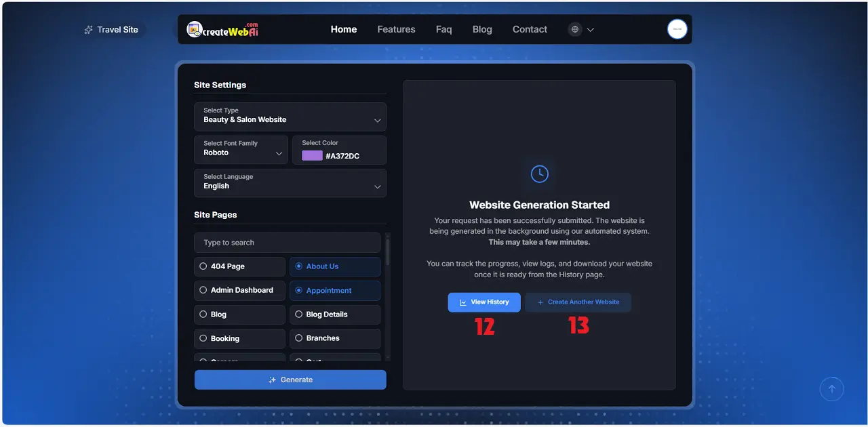Click the user avatar circle in navbar
Viewport: 868px width, 427px height.
[x=677, y=29]
